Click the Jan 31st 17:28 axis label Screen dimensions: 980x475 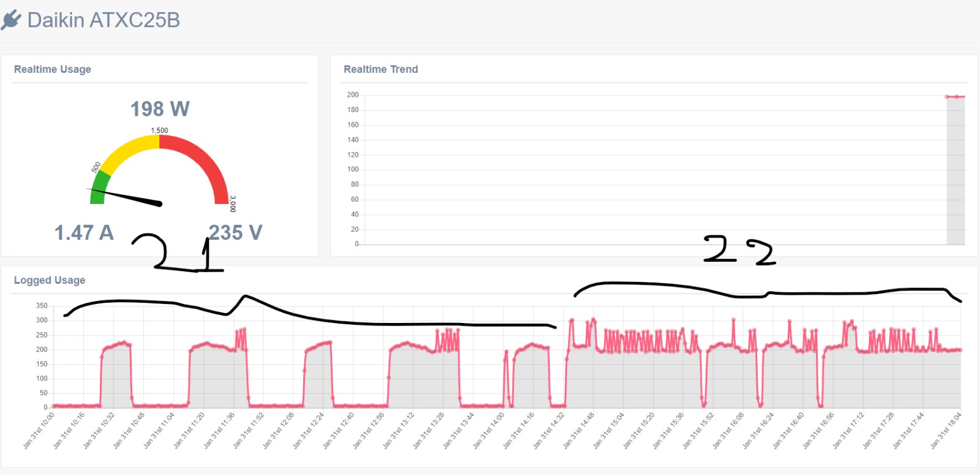click(878, 430)
